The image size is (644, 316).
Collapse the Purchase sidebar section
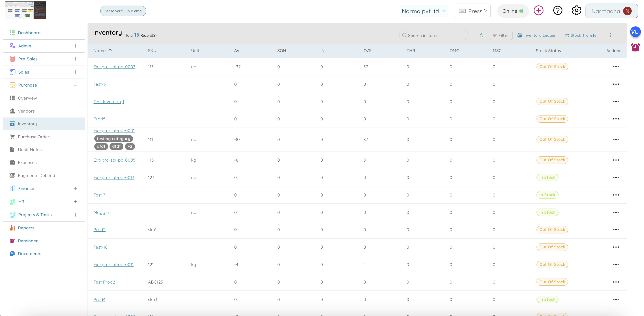point(75,85)
